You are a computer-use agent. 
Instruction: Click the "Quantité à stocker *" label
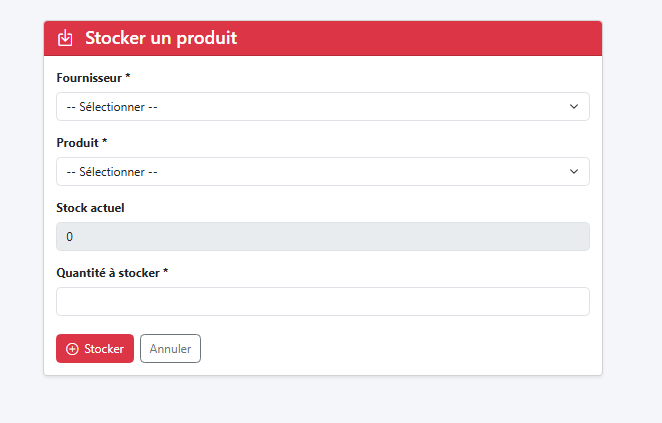tap(112, 273)
